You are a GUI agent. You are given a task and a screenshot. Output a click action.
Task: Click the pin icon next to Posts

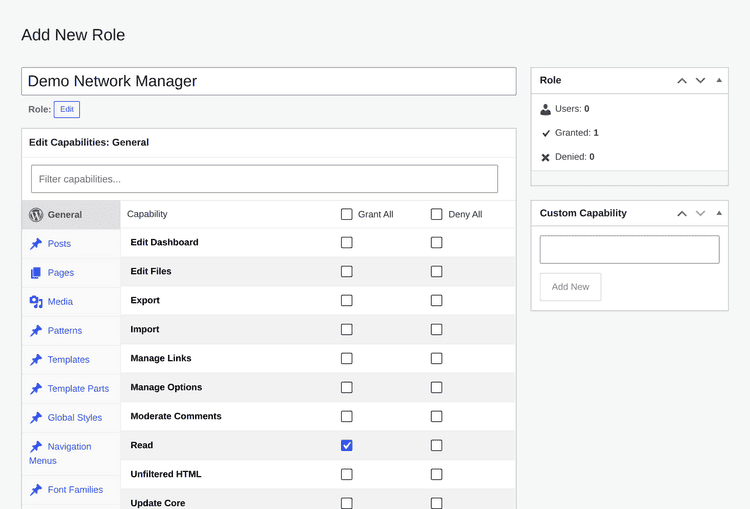point(36,244)
